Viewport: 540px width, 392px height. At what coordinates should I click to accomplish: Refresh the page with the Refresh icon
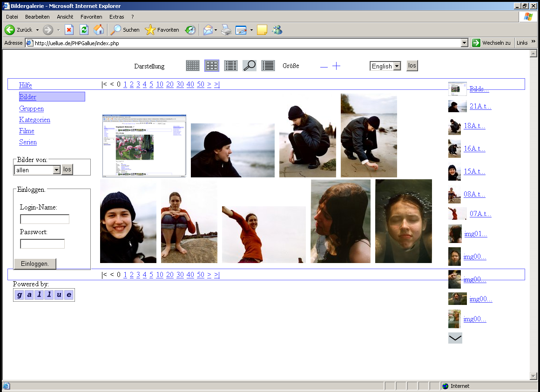pyautogui.click(x=84, y=30)
